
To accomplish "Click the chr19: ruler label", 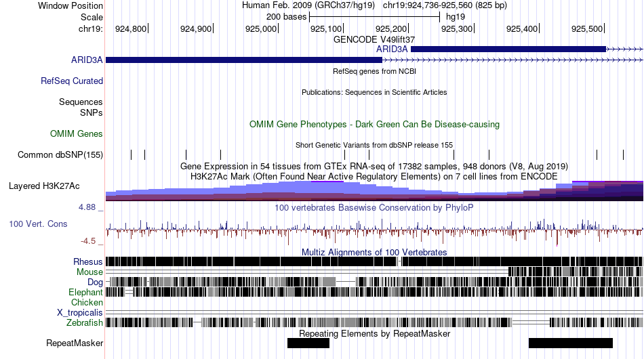I will [x=91, y=28].
